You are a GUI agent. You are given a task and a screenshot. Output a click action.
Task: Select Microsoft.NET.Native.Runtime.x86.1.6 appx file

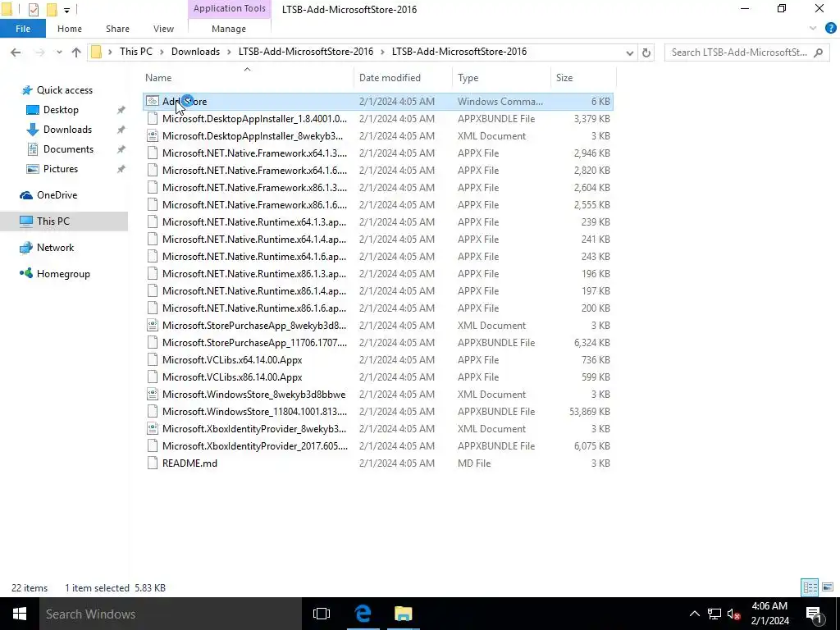point(377,308)
